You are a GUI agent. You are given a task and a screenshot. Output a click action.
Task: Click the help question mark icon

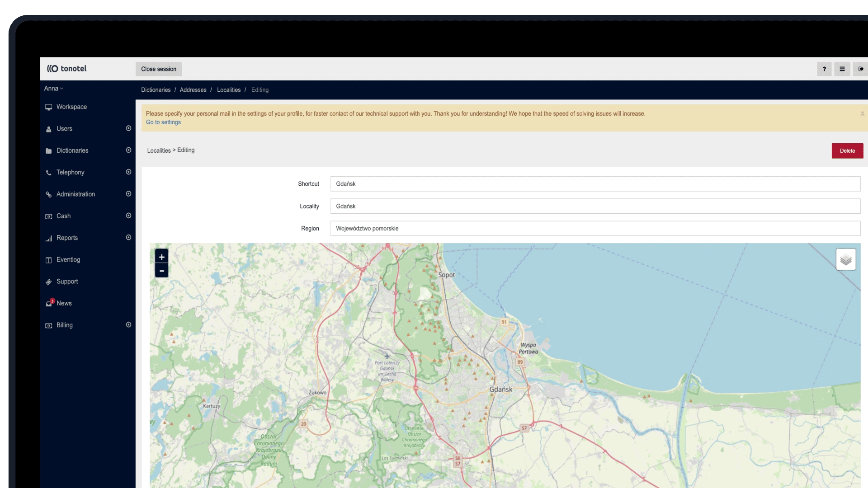pos(824,69)
